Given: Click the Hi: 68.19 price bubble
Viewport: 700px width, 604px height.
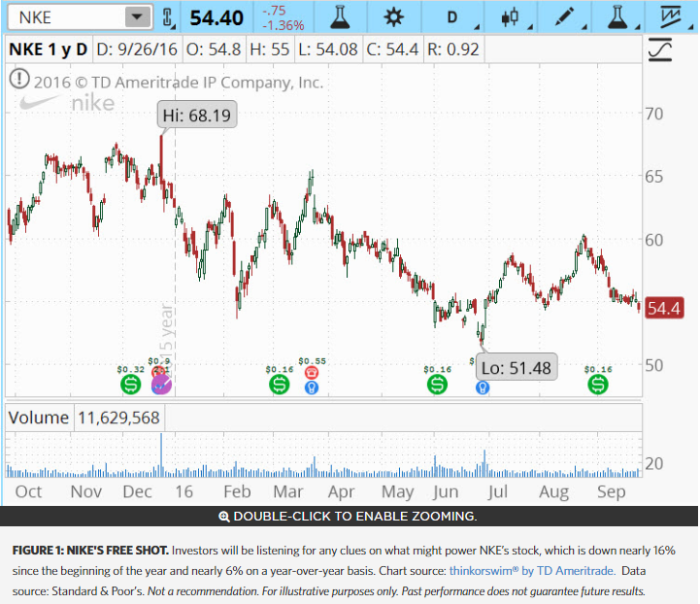Looking at the screenshot, I should pyautogui.click(x=197, y=116).
